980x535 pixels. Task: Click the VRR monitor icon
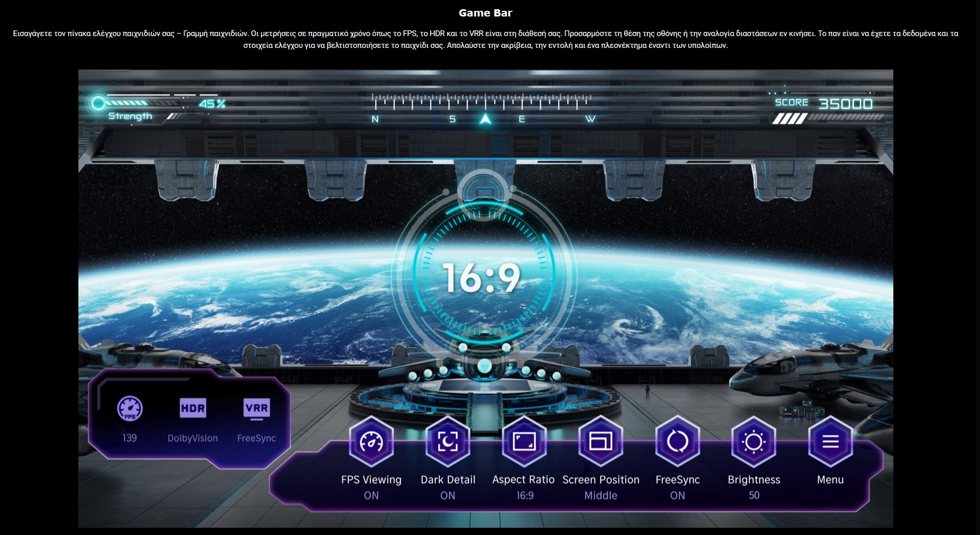point(256,409)
